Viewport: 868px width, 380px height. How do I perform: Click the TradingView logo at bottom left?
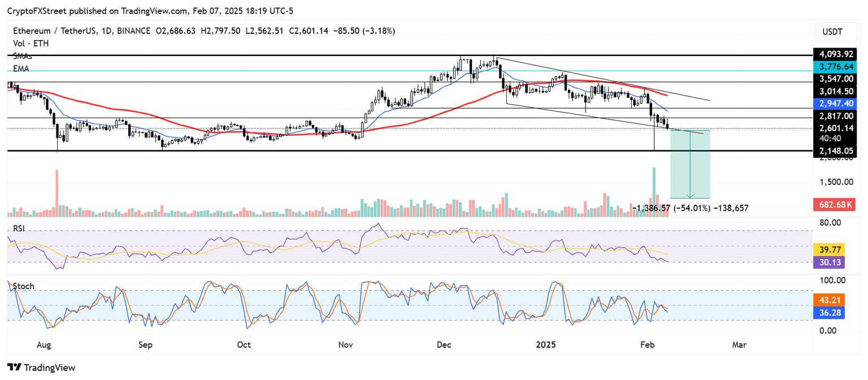(x=41, y=368)
